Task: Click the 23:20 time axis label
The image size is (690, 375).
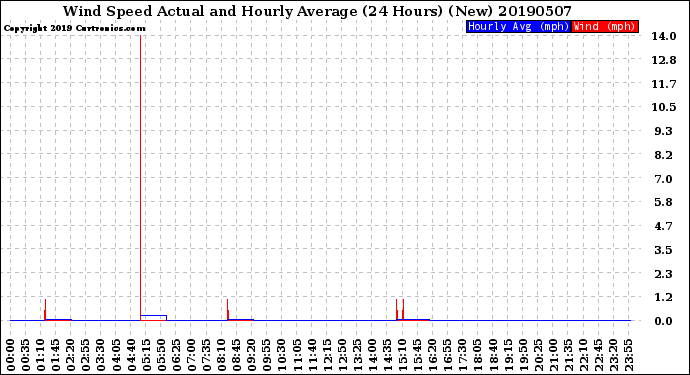Action: (615, 355)
